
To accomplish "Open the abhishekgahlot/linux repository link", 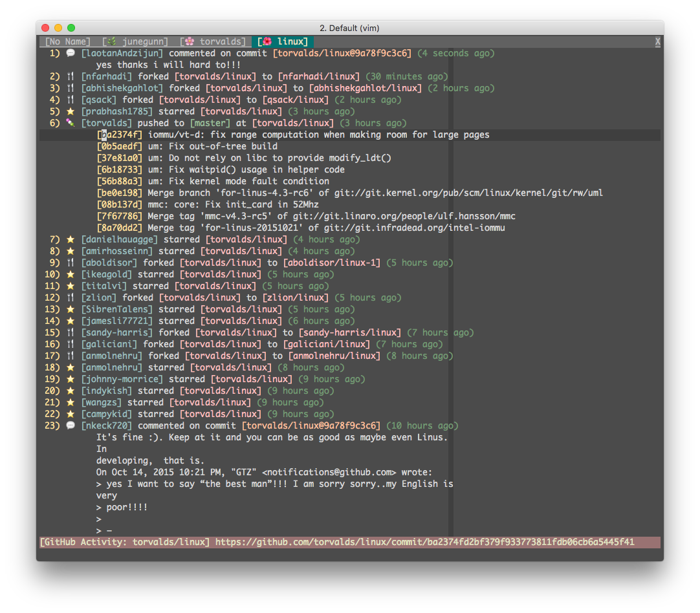I will 366,88.
